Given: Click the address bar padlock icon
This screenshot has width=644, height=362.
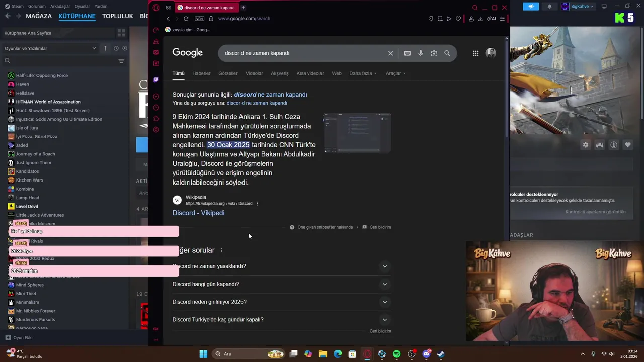Looking at the screenshot, I should point(211,19).
